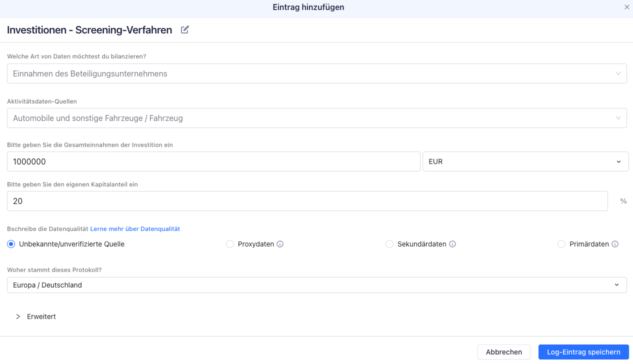Open Lerne mehr über Datenqualität link

[x=135, y=229]
